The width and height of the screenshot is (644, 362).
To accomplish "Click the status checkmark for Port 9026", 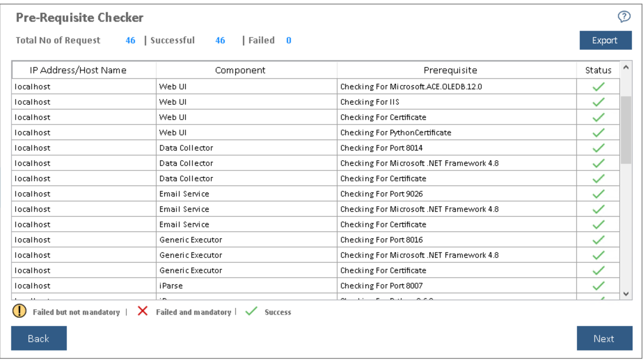I will click(x=599, y=194).
